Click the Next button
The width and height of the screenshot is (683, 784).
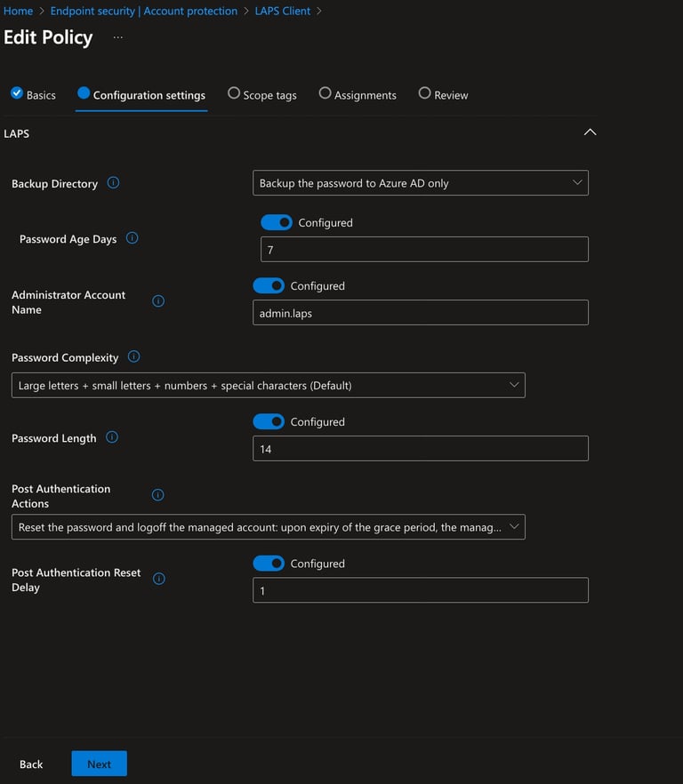pyautogui.click(x=99, y=764)
